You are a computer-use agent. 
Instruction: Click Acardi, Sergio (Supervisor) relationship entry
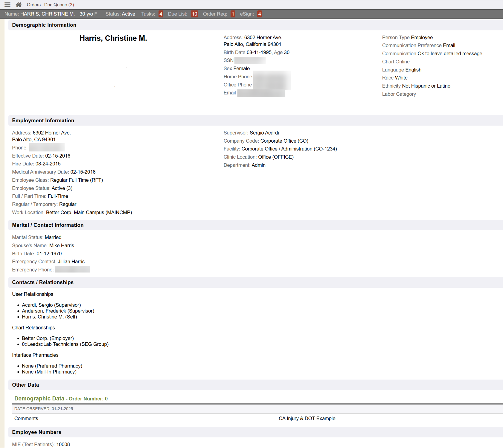coord(51,305)
